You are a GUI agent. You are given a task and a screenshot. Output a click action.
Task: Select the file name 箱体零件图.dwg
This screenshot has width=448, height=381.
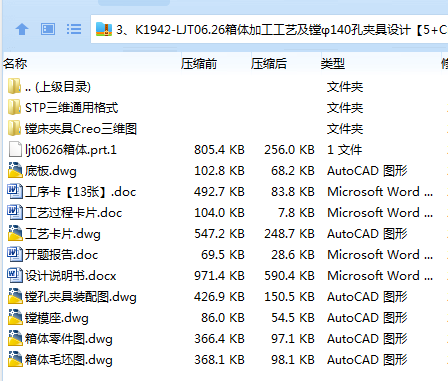tap(69, 339)
